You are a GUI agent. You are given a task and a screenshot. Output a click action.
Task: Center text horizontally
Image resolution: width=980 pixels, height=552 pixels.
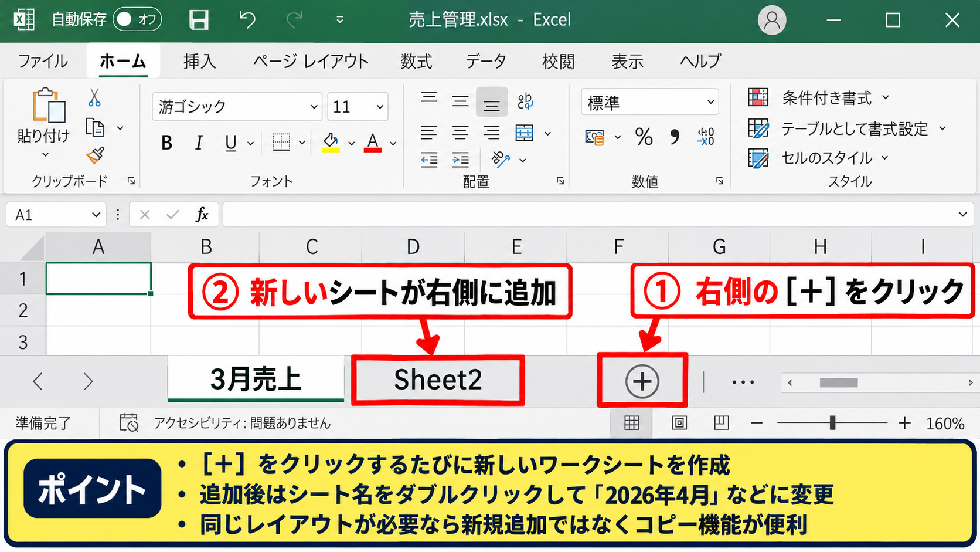click(461, 133)
